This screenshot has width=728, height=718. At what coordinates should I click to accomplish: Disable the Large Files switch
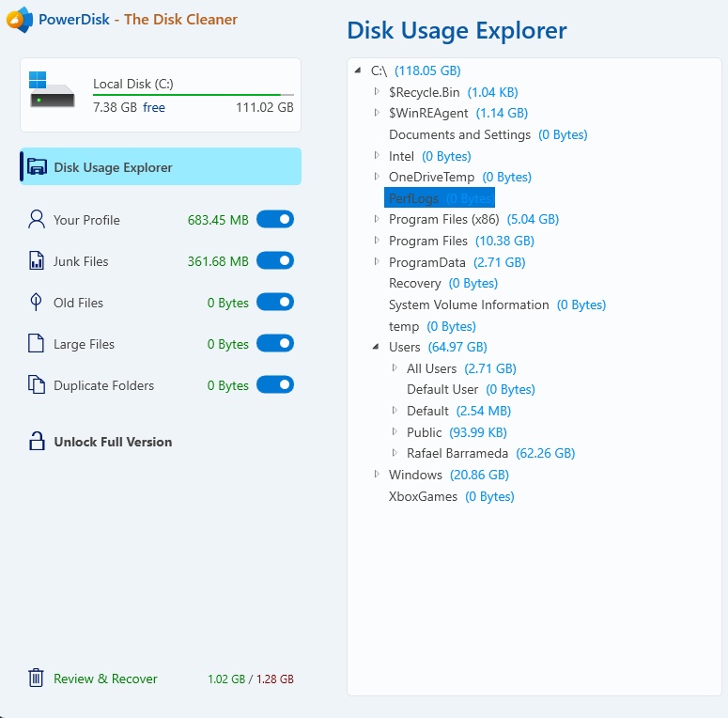tap(275, 343)
